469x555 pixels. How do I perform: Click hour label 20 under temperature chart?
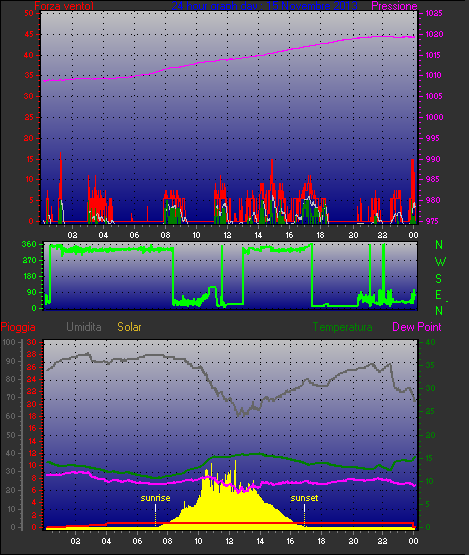click(x=353, y=541)
